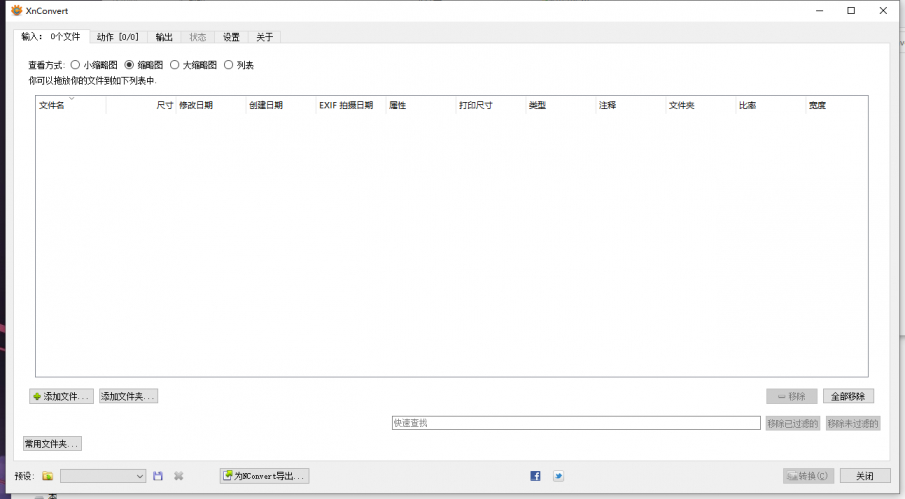The image size is (905, 499).
Task: Sort by 文件夹 column header
Action: click(701, 105)
